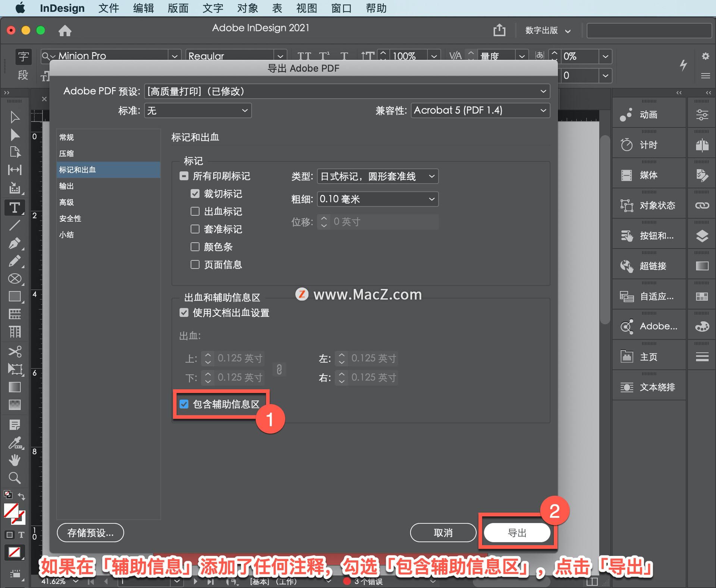Image resolution: width=716 pixels, height=588 pixels.
Task: Select the Gap tool
Action: tap(15, 170)
